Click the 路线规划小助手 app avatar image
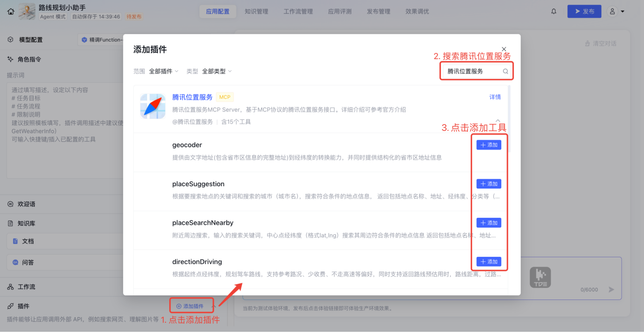 [27, 12]
